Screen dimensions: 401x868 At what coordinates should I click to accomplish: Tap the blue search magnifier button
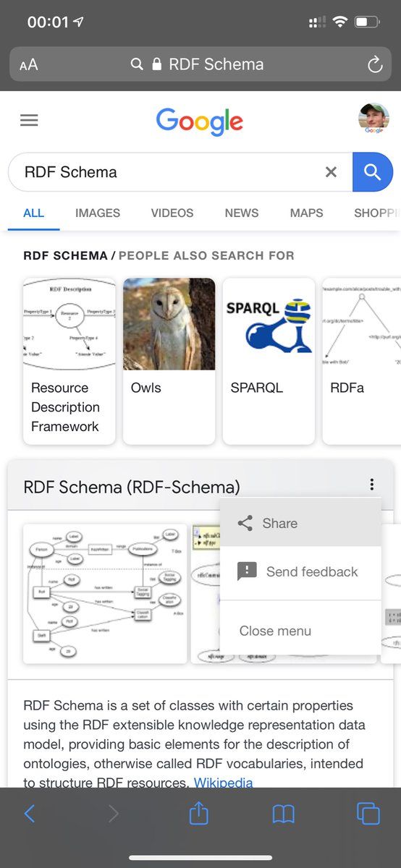click(x=373, y=172)
